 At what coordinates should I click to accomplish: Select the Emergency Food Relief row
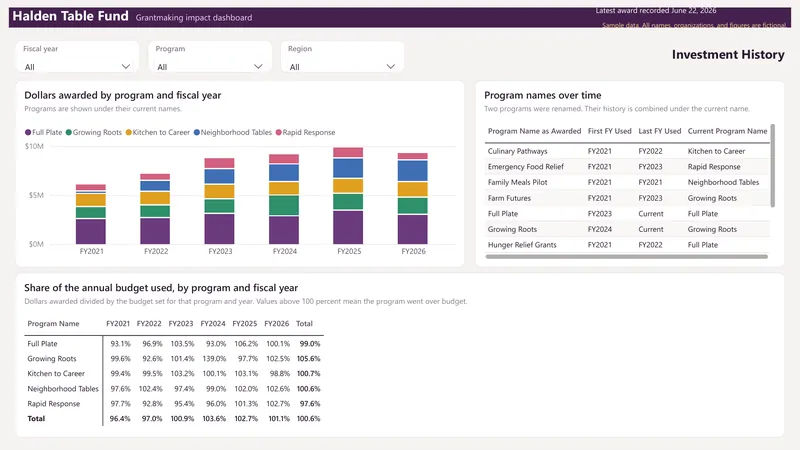click(627, 167)
